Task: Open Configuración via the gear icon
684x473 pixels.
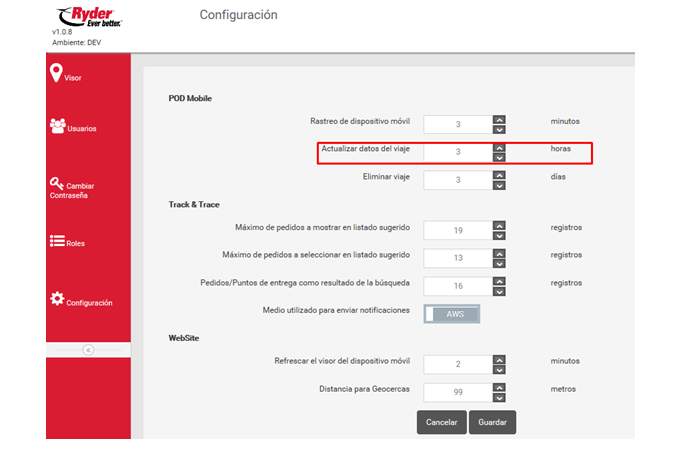Action: [57, 299]
